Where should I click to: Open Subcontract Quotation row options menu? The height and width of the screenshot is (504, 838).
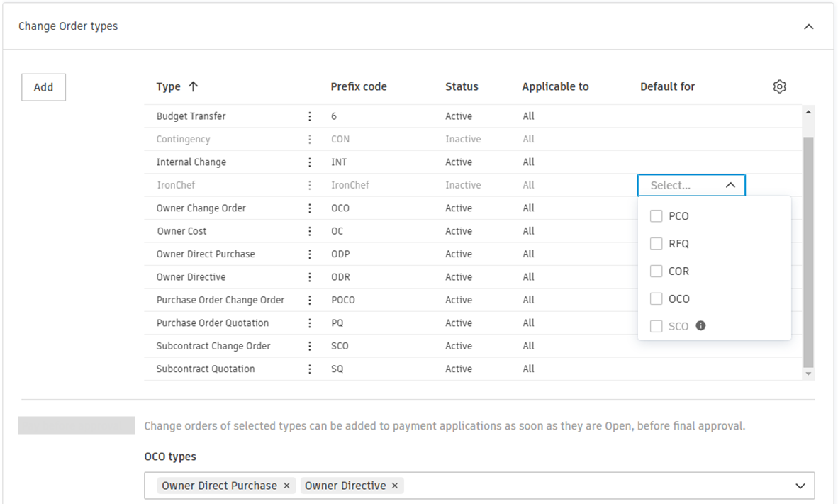tap(310, 369)
